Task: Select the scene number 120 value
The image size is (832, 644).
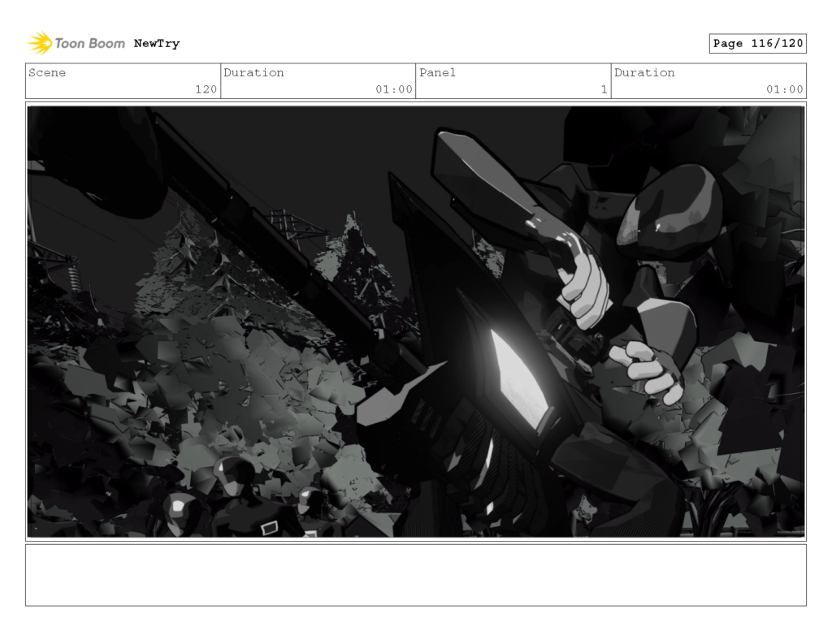Action: tap(206, 90)
